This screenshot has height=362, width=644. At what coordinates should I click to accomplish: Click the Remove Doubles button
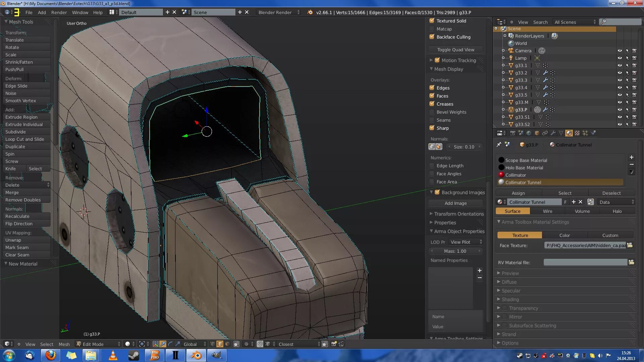click(23, 200)
